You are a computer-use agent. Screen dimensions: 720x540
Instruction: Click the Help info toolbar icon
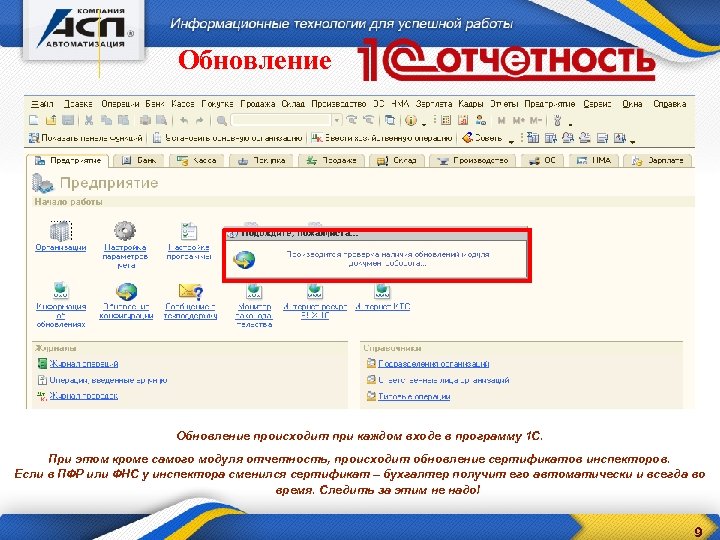[411, 120]
